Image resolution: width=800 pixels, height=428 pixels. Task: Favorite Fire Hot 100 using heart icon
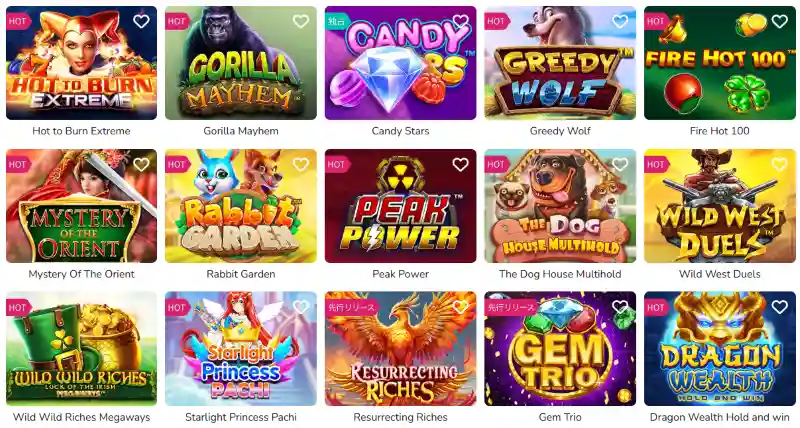click(x=780, y=21)
